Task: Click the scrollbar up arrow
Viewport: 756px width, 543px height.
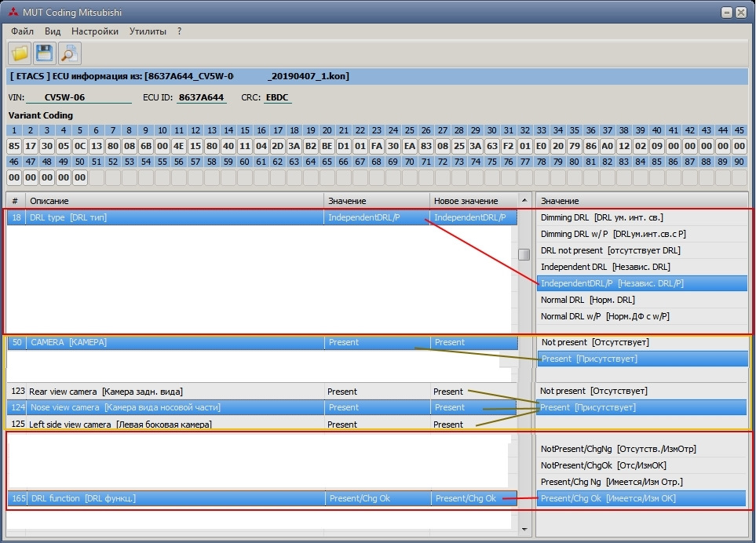Action: click(524, 200)
